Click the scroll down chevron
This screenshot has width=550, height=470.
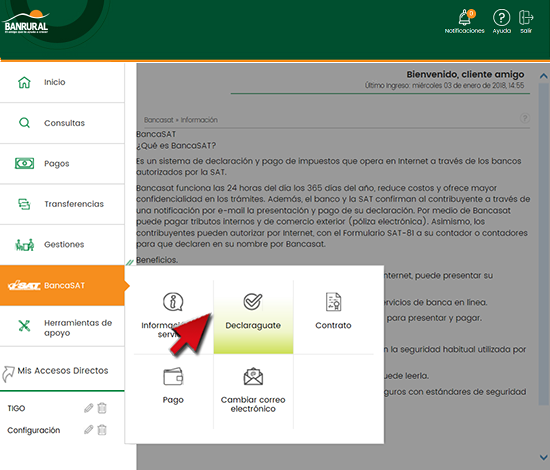click(x=543, y=457)
